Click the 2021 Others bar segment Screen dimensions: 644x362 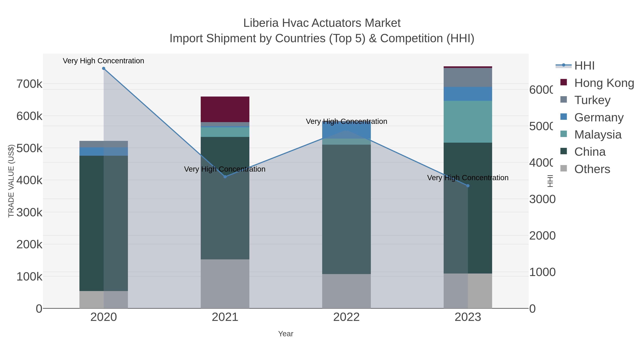(225, 284)
